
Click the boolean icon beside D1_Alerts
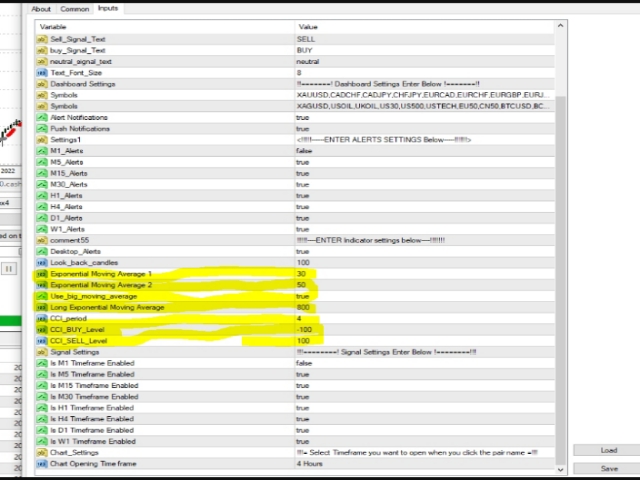click(x=42, y=218)
